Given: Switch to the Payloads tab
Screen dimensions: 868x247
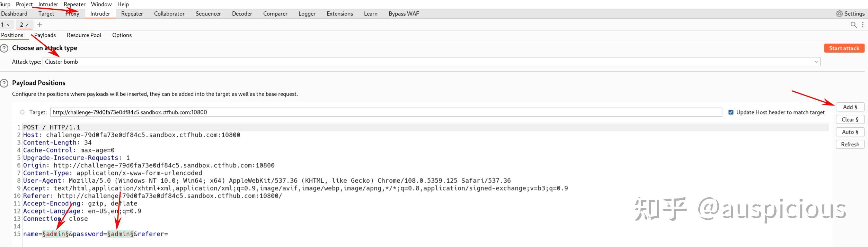Looking at the screenshot, I should pyautogui.click(x=45, y=35).
